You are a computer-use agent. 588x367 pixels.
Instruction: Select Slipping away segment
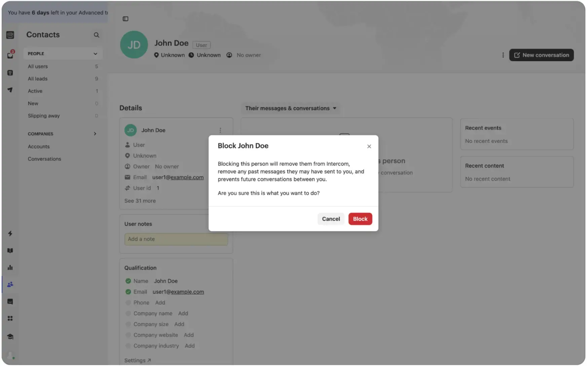(44, 116)
